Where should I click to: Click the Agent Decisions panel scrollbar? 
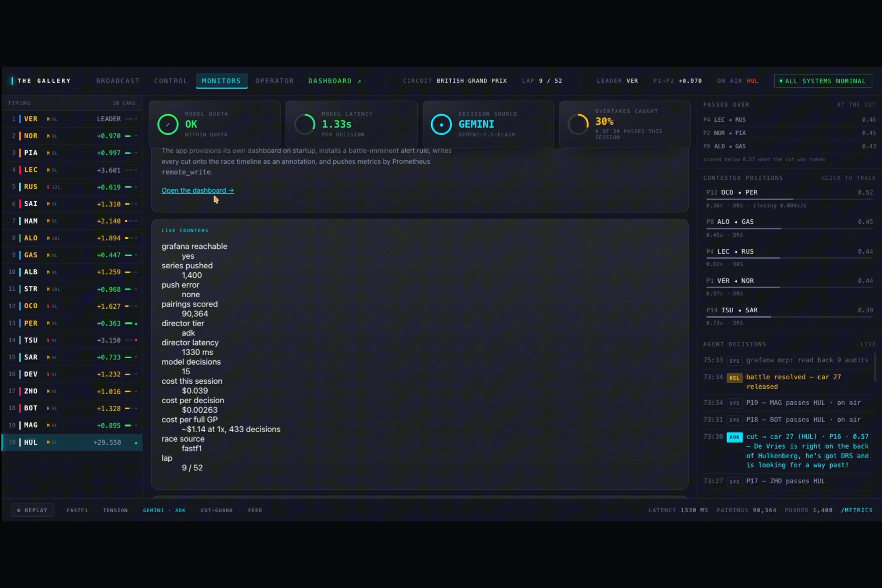tap(876, 367)
